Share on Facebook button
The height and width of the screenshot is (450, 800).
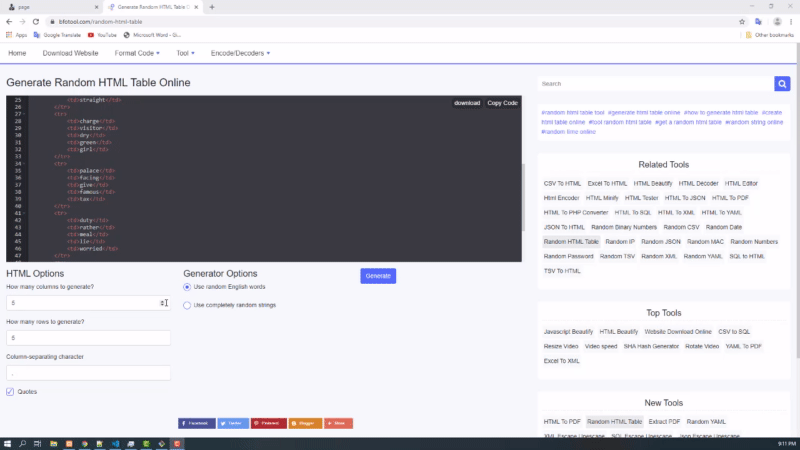coord(196,423)
